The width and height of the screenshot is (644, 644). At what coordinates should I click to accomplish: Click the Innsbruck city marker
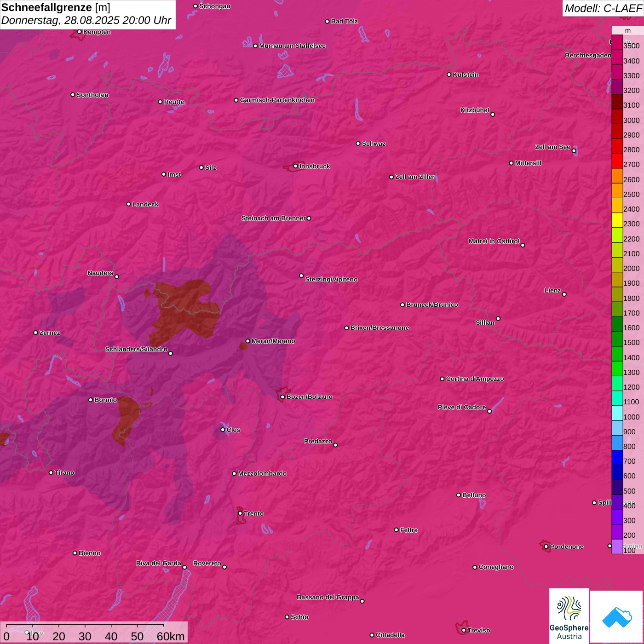point(296,166)
